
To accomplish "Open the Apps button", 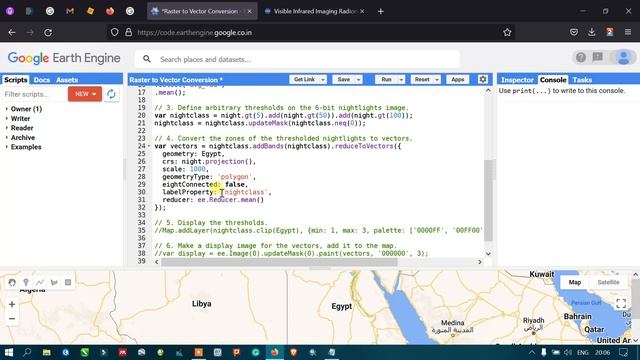I will (x=458, y=80).
